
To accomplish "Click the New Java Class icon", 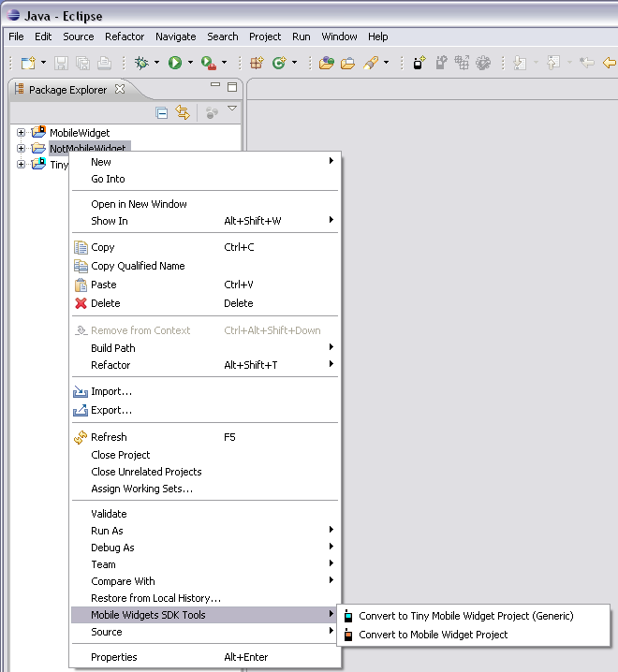I will tap(279, 63).
